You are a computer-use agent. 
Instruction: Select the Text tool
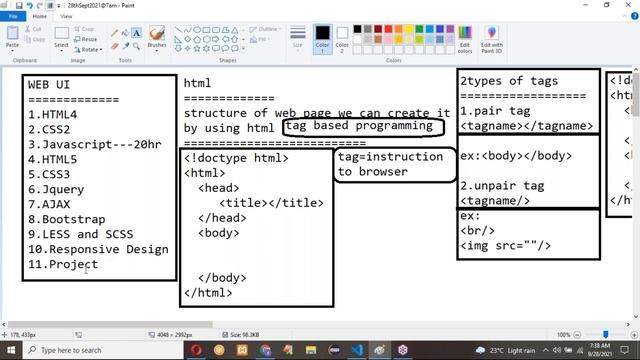(136, 33)
